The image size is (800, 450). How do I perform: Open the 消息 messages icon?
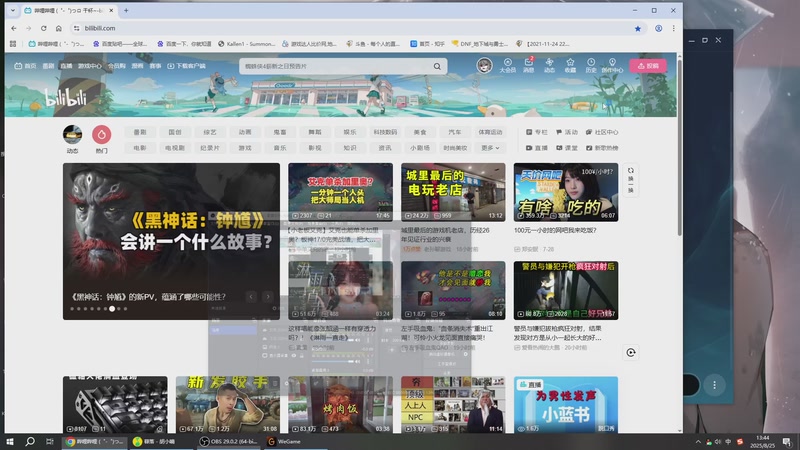pyautogui.click(x=529, y=65)
